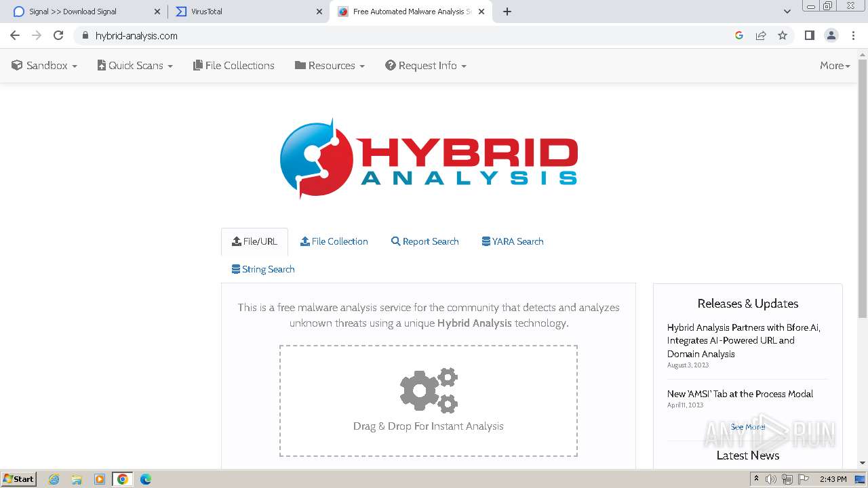Expand Sandbox dropdown menu
Screen dimensions: 868x488
(44, 65)
